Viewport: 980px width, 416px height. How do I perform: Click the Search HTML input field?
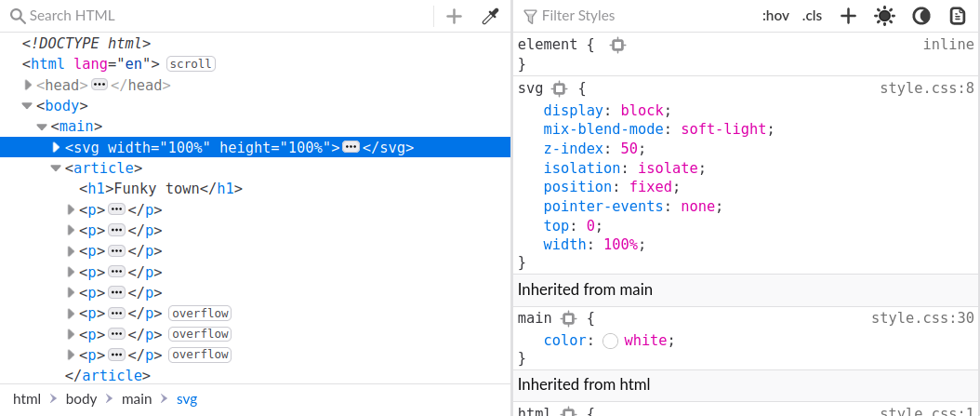(x=223, y=16)
